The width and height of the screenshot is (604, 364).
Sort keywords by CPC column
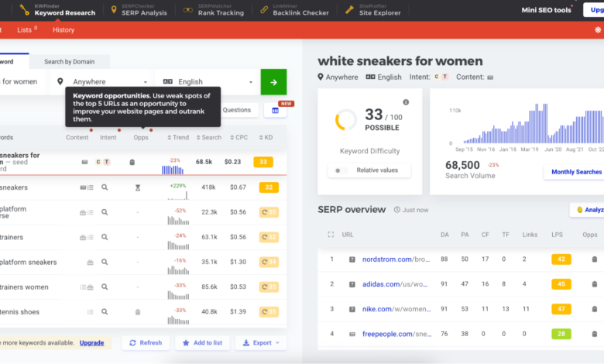pyautogui.click(x=239, y=138)
